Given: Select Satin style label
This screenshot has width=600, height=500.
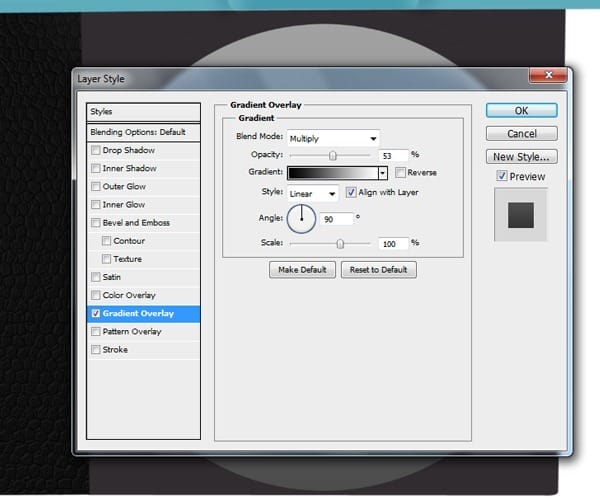Looking at the screenshot, I should click(111, 277).
